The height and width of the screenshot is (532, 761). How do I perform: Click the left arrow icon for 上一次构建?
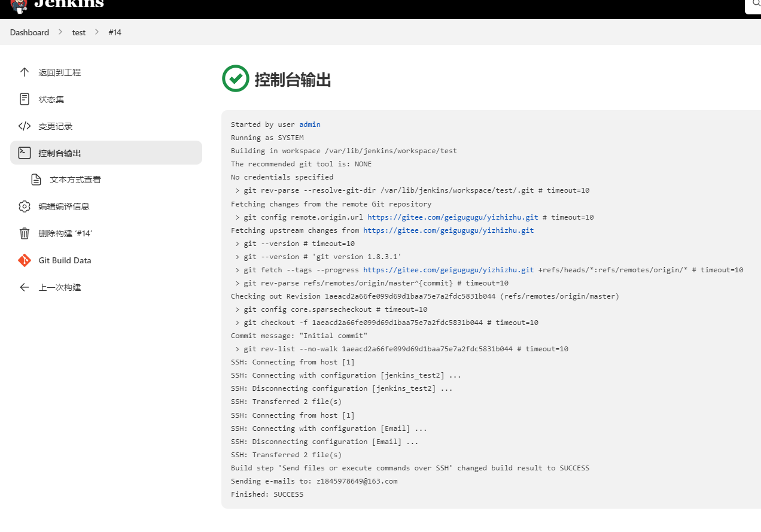coord(25,287)
